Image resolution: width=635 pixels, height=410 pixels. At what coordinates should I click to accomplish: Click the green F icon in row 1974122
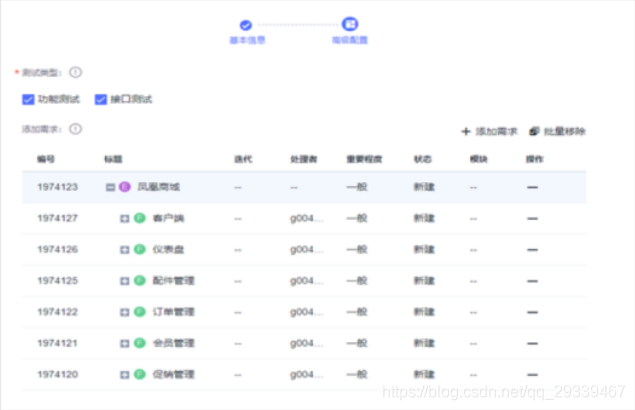(x=140, y=312)
